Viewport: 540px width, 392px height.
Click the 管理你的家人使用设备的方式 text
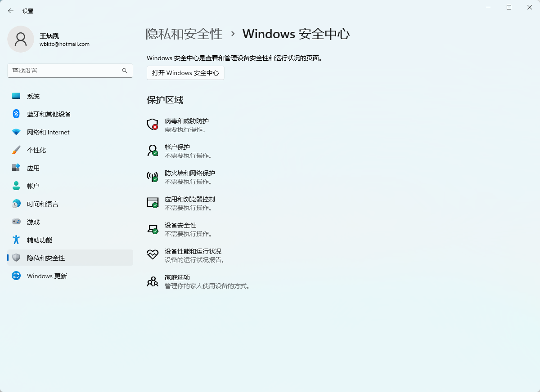click(x=207, y=286)
